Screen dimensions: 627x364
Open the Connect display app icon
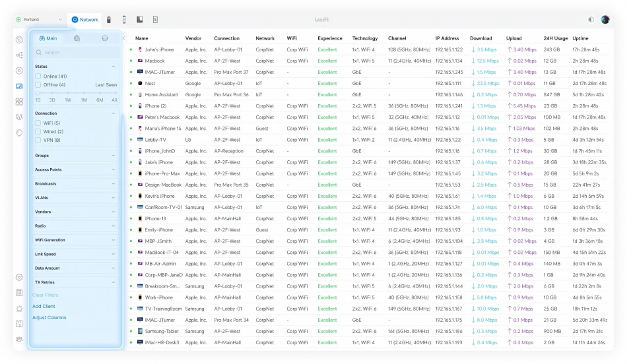click(x=155, y=20)
